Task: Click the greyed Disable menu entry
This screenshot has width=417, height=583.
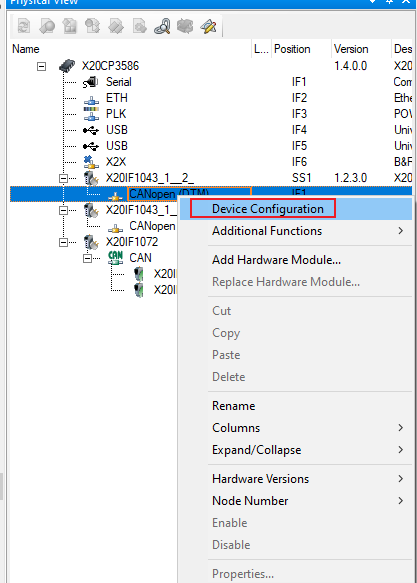Action: (295, 545)
